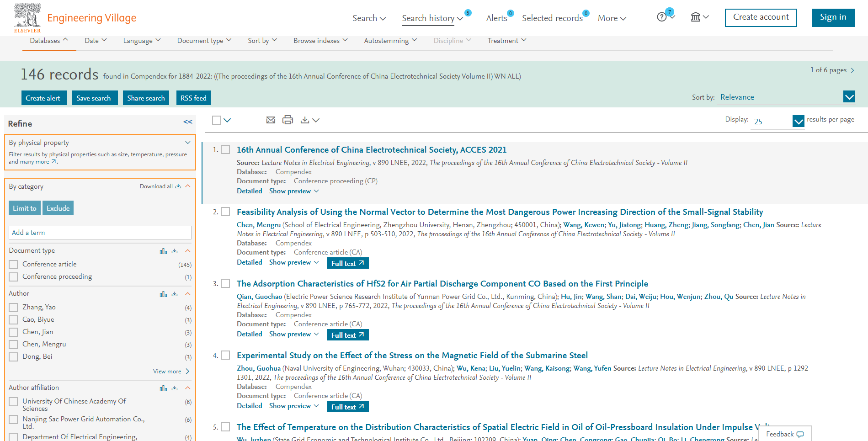Expand the By physical property section

pos(187,143)
